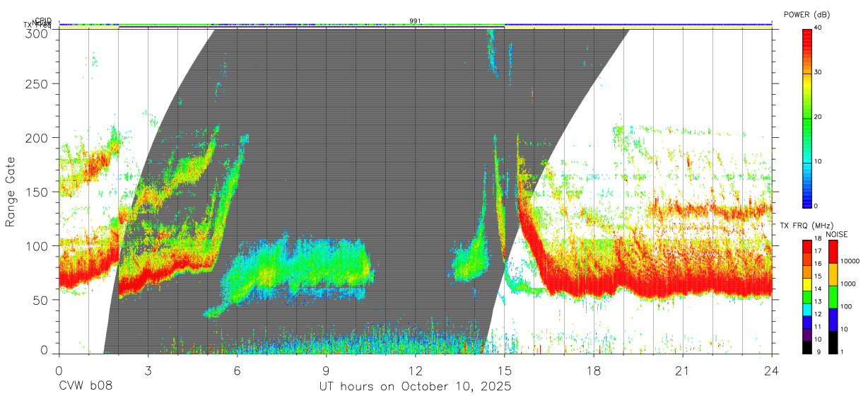Click the '300' range gate tick label
The height and width of the screenshot is (401, 868).
tap(37, 33)
